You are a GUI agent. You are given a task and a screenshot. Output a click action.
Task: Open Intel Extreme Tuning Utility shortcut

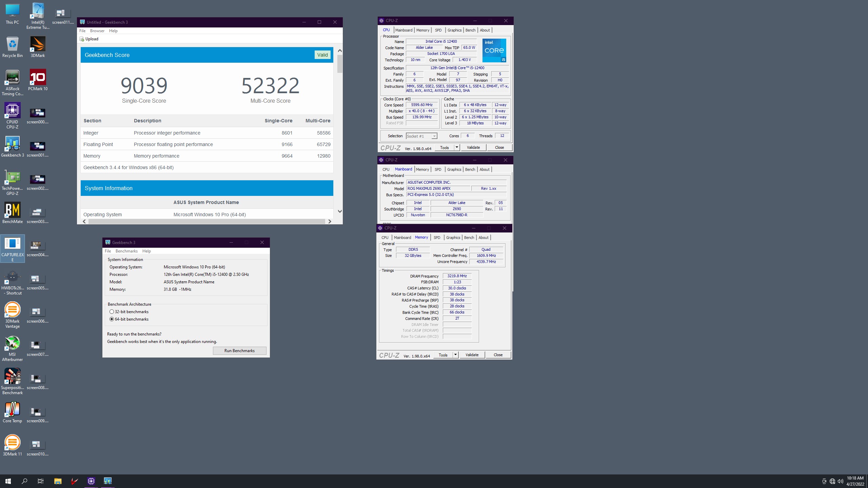(38, 16)
